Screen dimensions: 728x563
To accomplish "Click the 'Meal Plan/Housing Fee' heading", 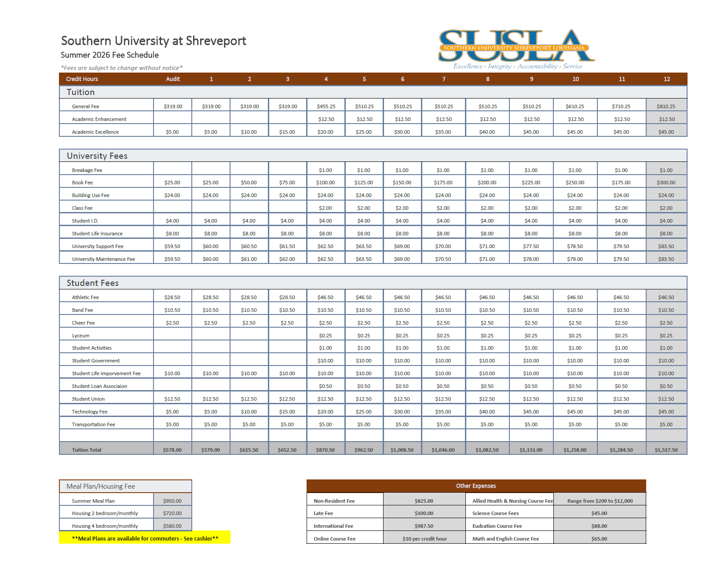I will pyautogui.click(x=101, y=486).
